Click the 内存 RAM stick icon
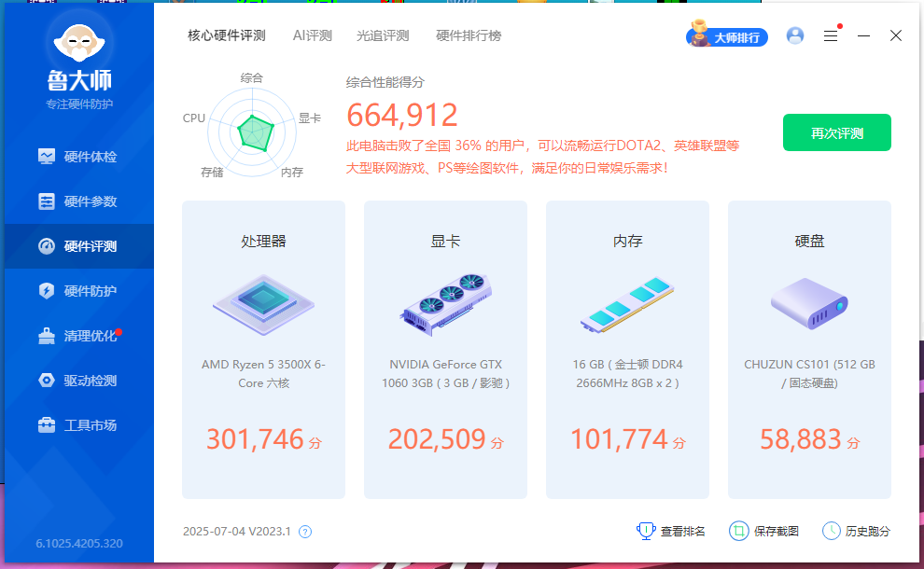Image resolution: width=924 pixels, height=569 pixels. pos(627,304)
